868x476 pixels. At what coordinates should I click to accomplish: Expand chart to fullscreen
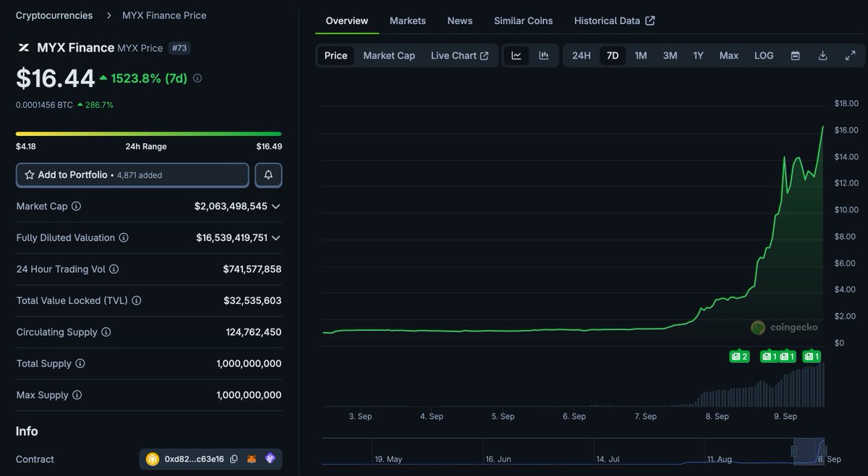click(850, 56)
